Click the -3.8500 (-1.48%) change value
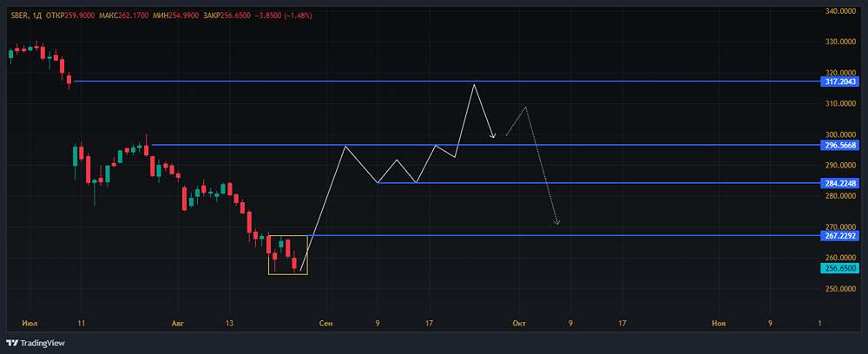The image size is (868, 354). 286,16
